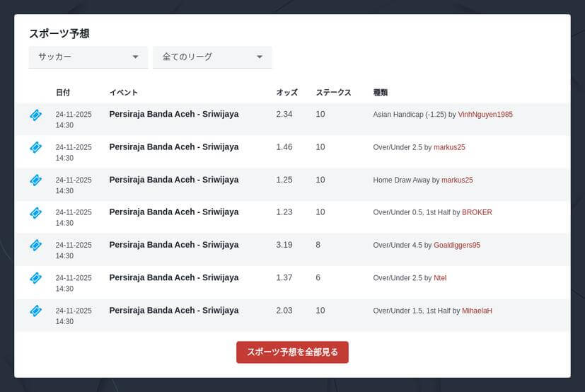585x392 pixels.
Task: Click the arrow on the league selector
Action: click(260, 57)
